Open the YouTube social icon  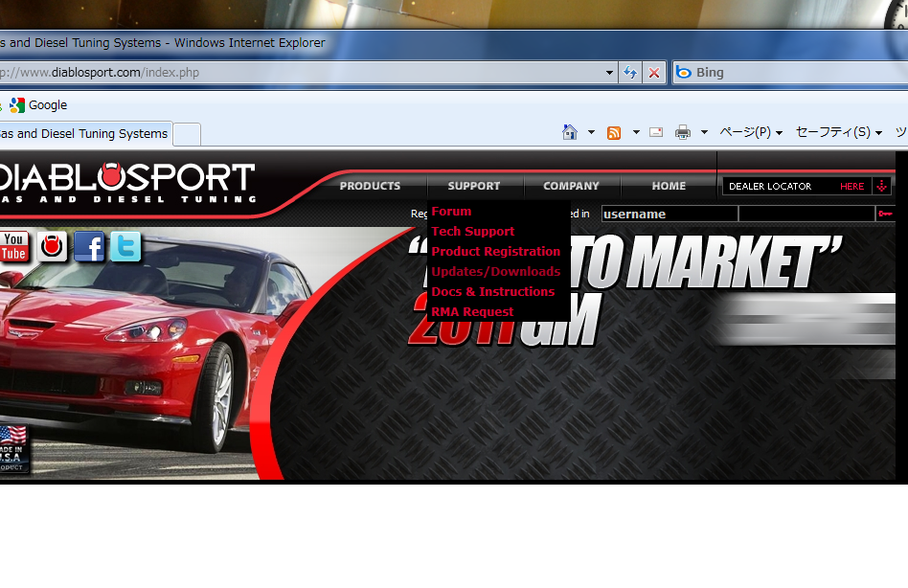click(14, 246)
